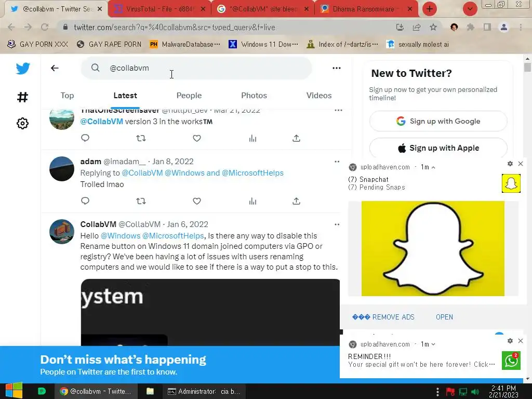This screenshot has width=532, height=399.
Task: Like the ThatOneScreensaver tweet
Action: point(197,138)
